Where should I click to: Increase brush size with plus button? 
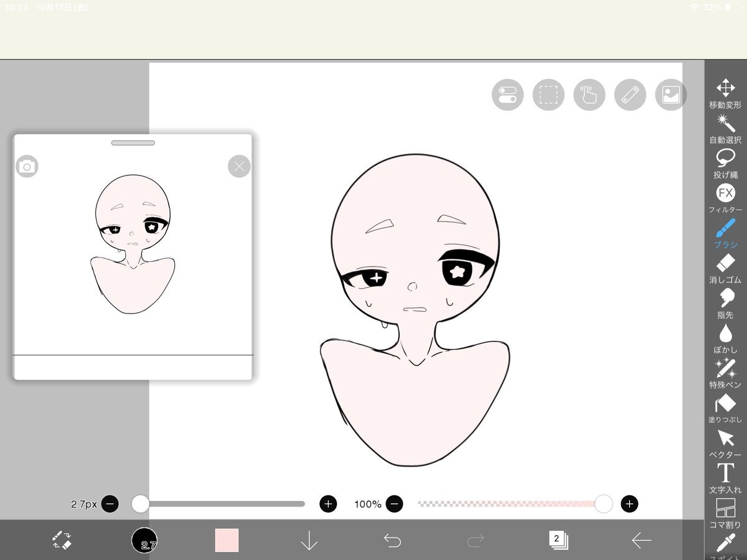[x=328, y=504]
